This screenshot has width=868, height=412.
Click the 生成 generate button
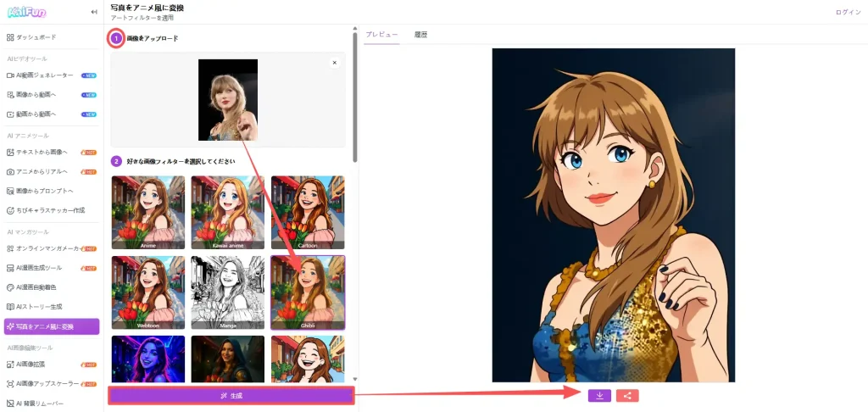coord(231,396)
